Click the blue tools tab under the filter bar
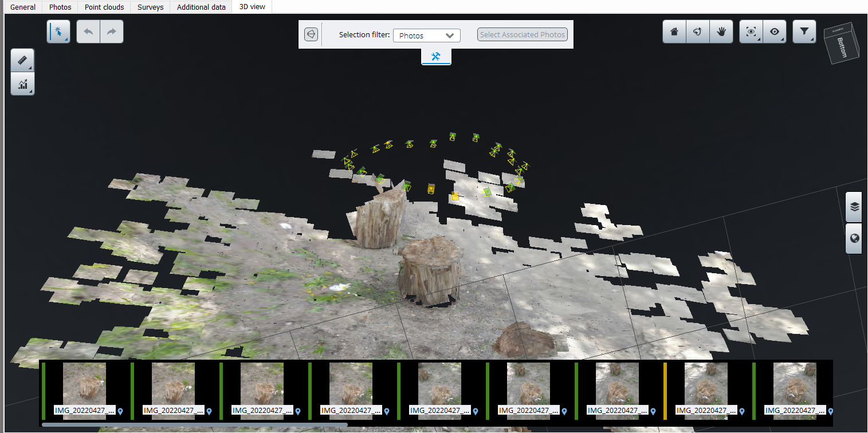This screenshot has height=433, width=868. coord(436,56)
